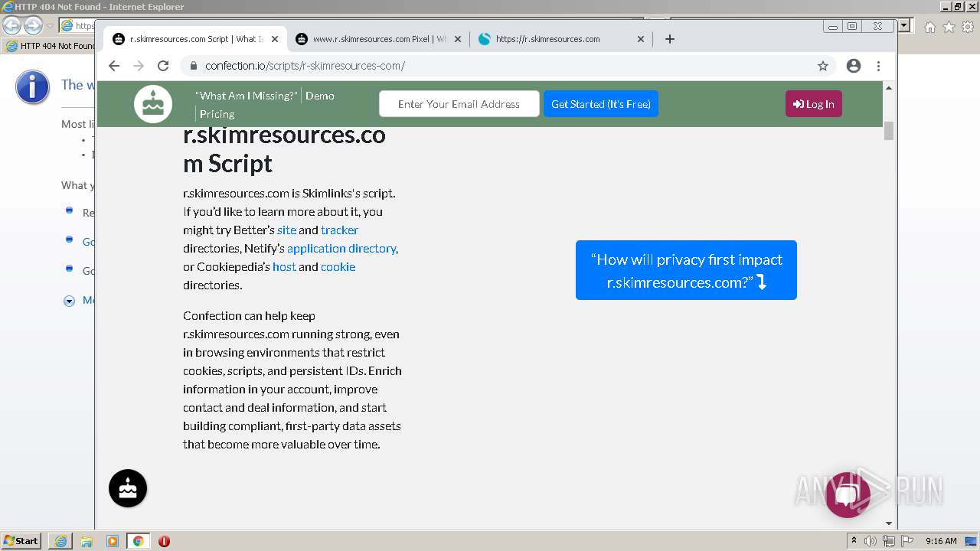Open a new Chrome tab
The height and width of the screenshot is (551, 980).
coord(670,39)
